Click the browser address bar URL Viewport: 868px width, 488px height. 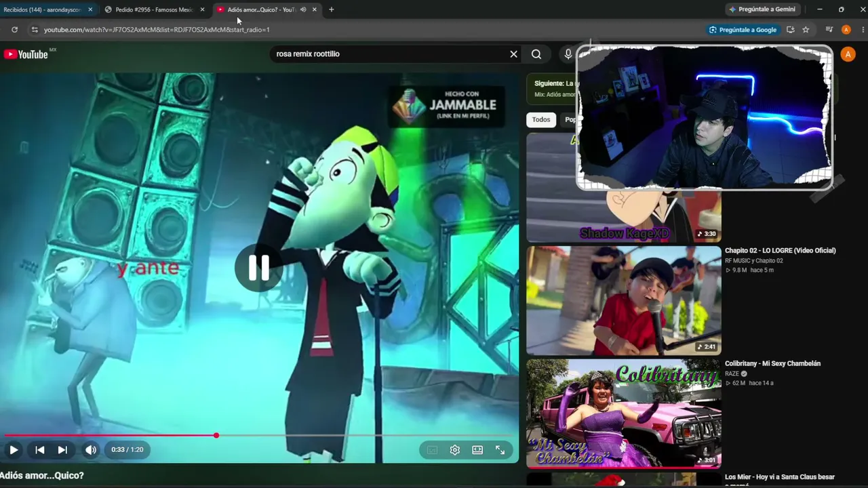(x=157, y=30)
